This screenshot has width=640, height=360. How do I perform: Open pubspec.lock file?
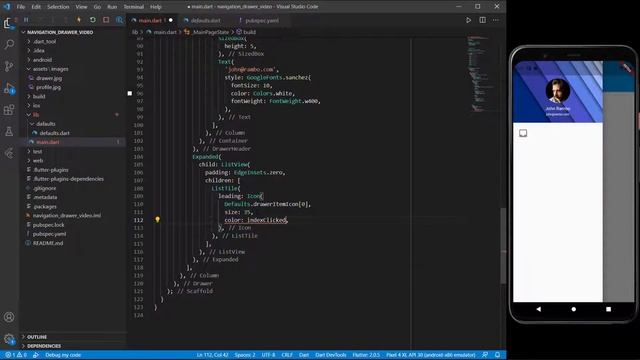click(48, 225)
